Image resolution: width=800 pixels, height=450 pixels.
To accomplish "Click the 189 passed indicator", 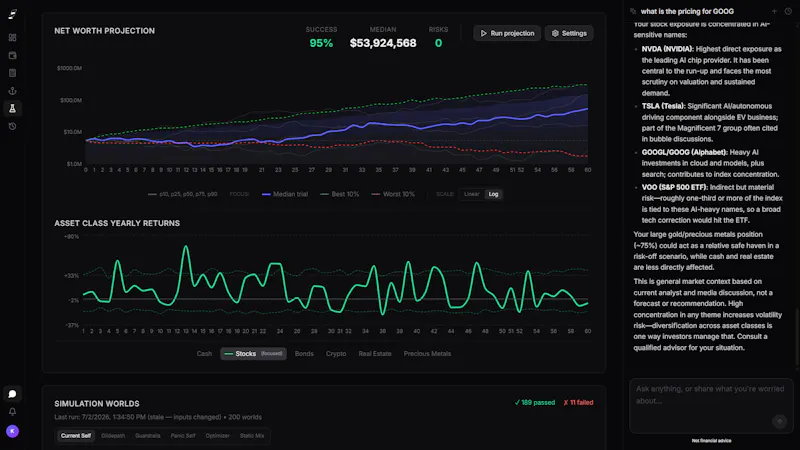I will click(534, 403).
